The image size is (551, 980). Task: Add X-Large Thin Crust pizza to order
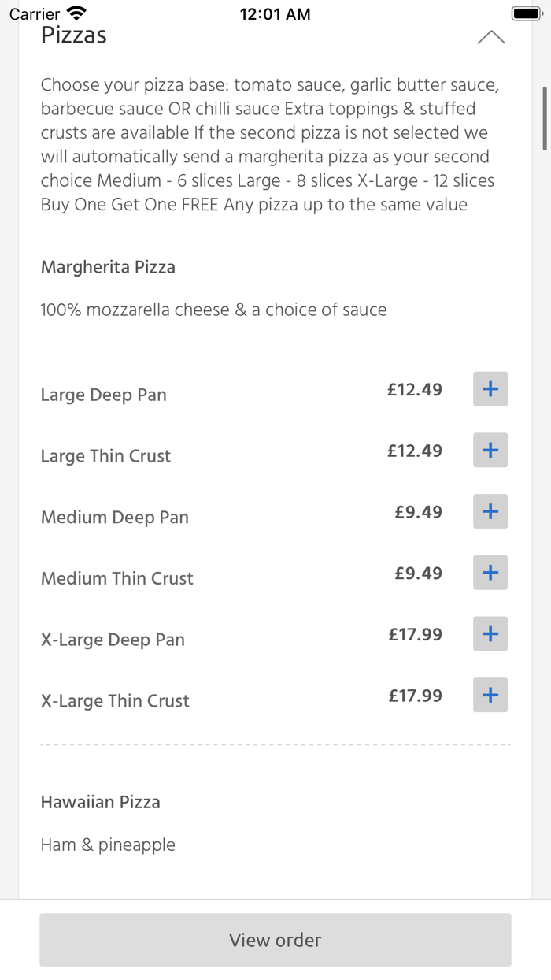pos(490,695)
